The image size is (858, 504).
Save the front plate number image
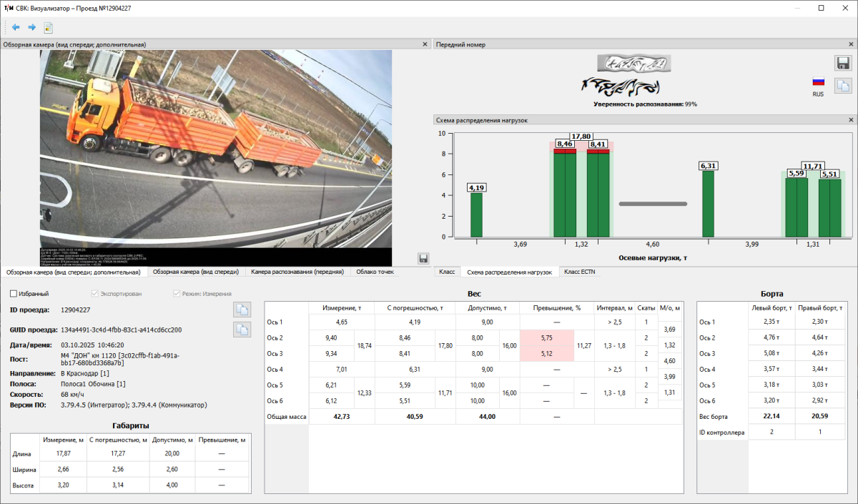click(843, 63)
